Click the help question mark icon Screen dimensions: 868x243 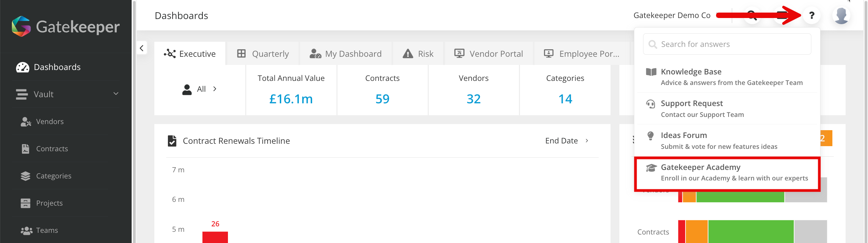pos(811,15)
